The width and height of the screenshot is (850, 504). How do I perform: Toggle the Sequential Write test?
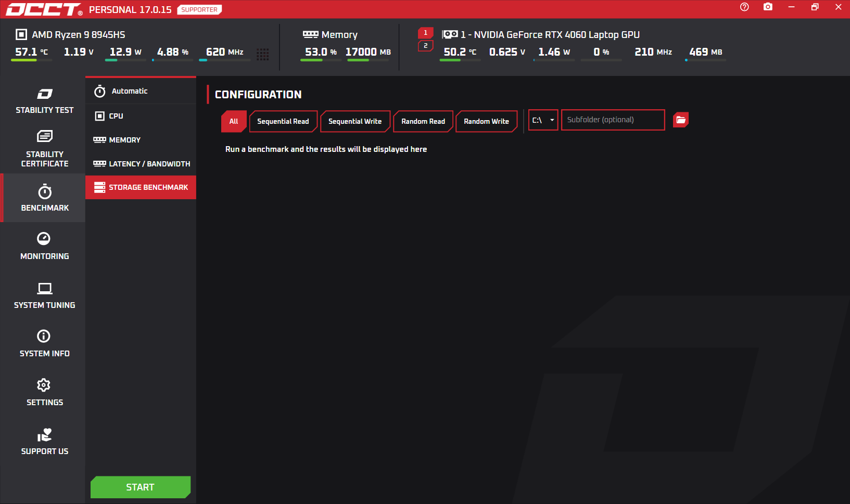[x=355, y=121]
